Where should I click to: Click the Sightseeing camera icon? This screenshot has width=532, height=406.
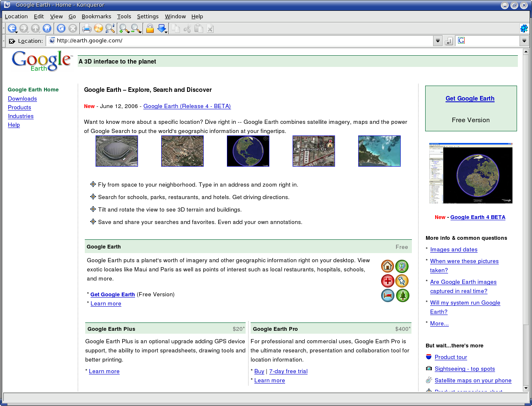coord(429,368)
